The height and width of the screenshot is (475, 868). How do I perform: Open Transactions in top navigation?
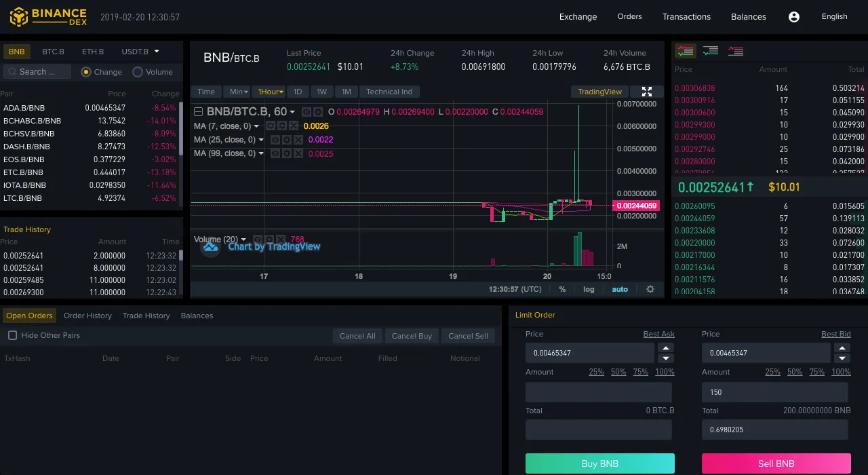pos(686,16)
